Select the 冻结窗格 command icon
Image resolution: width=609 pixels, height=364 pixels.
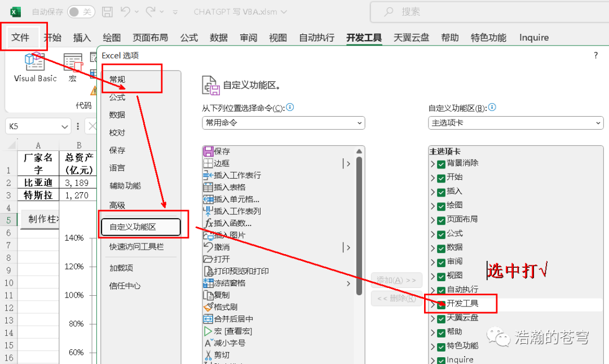[x=208, y=283]
